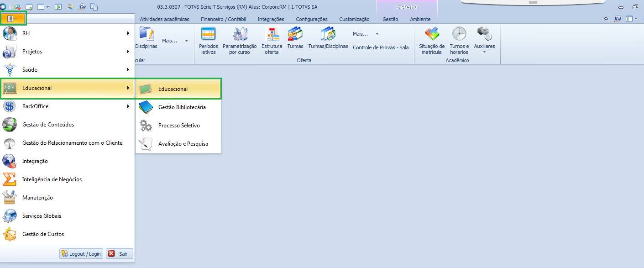This screenshot has width=644, height=268.
Task: Click the green play window quick-access icon
Action: tap(58, 7)
